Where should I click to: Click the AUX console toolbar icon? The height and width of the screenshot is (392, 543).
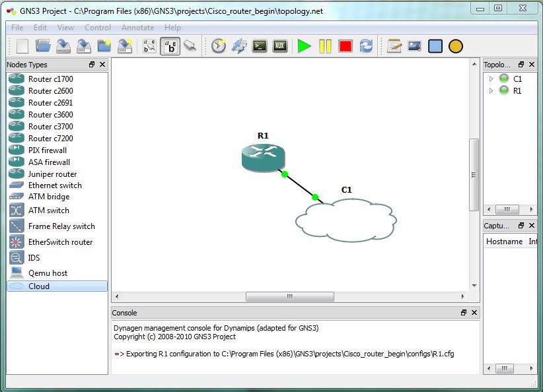tap(280, 46)
